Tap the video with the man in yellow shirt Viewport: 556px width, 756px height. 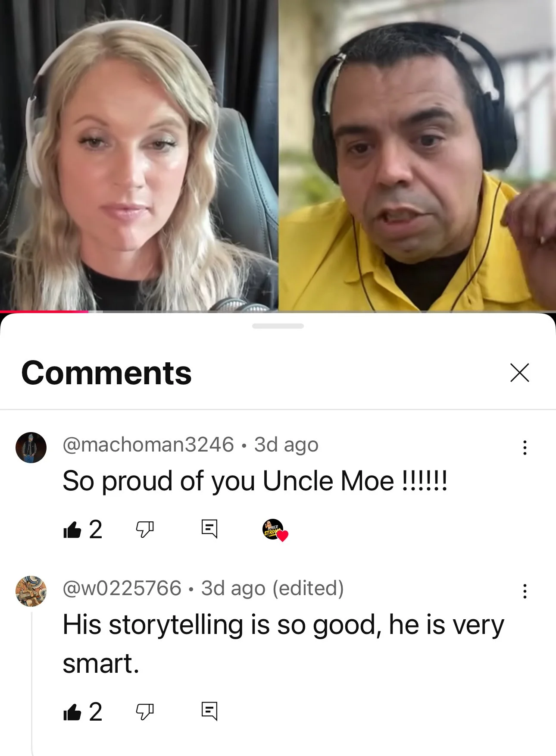coord(417,155)
